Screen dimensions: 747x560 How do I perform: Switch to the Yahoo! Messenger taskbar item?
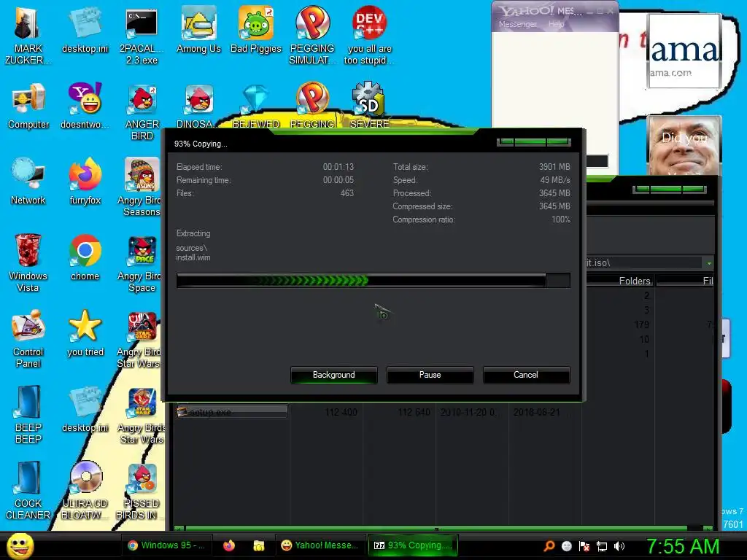(320, 545)
